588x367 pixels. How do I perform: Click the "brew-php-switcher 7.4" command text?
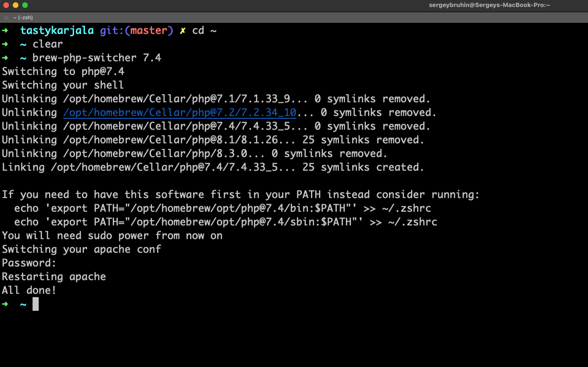97,58
